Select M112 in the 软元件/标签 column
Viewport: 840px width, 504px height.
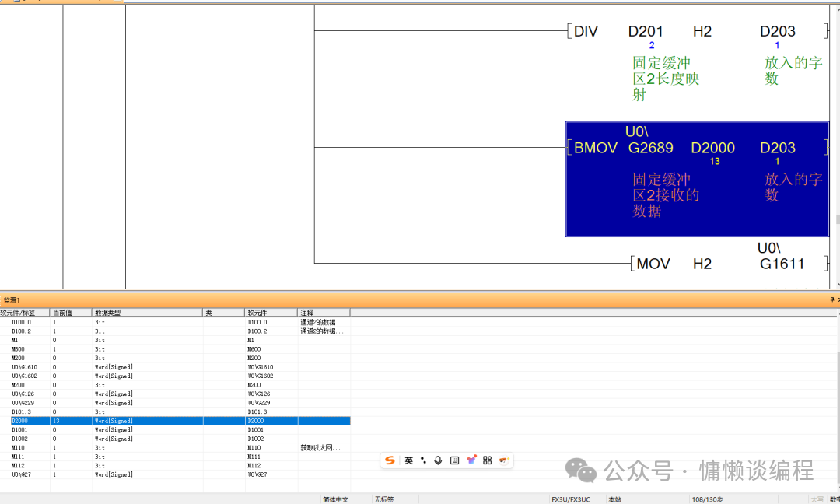(18, 466)
